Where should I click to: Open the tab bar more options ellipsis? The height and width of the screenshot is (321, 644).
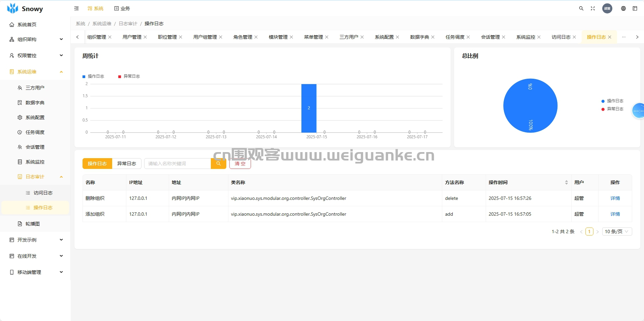[624, 37]
